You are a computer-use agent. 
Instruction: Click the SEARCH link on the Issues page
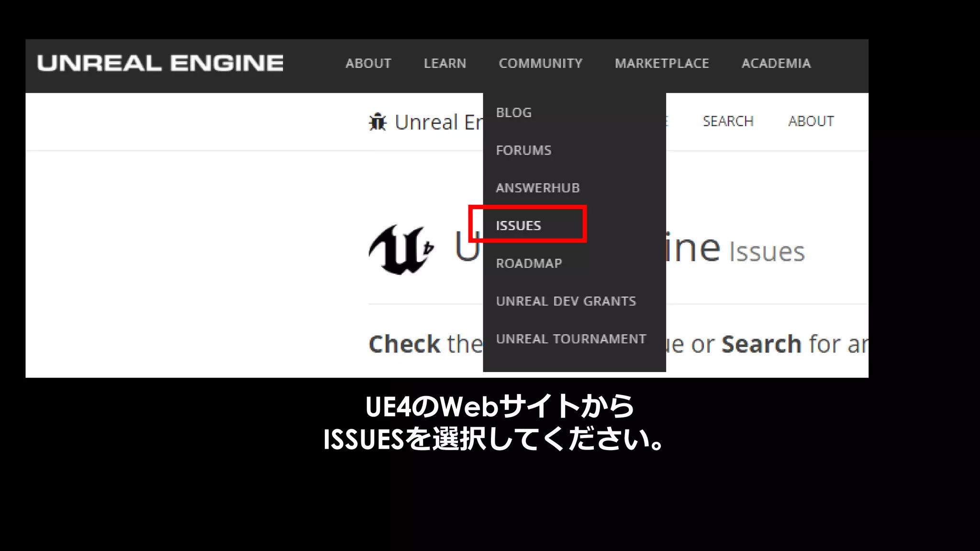(x=728, y=121)
